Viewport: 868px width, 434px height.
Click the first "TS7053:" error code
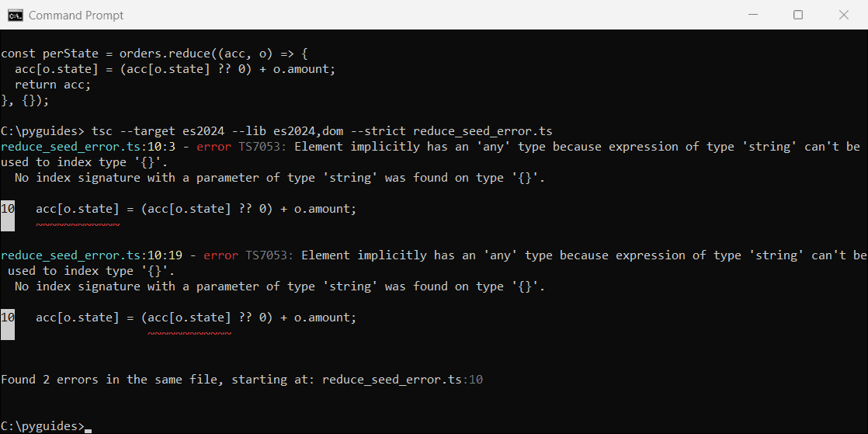(263, 147)
